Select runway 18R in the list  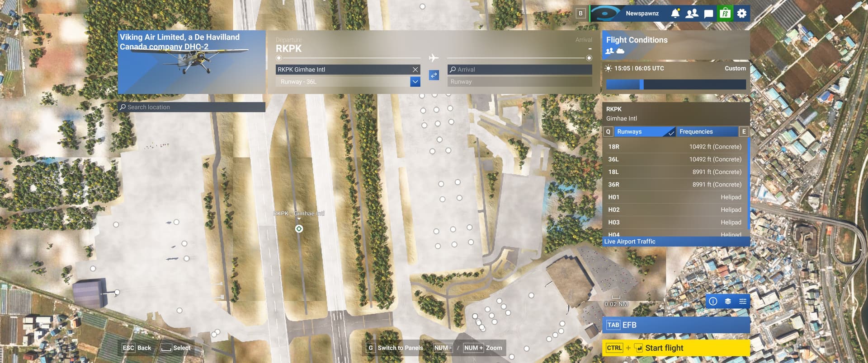pos(675,147)
